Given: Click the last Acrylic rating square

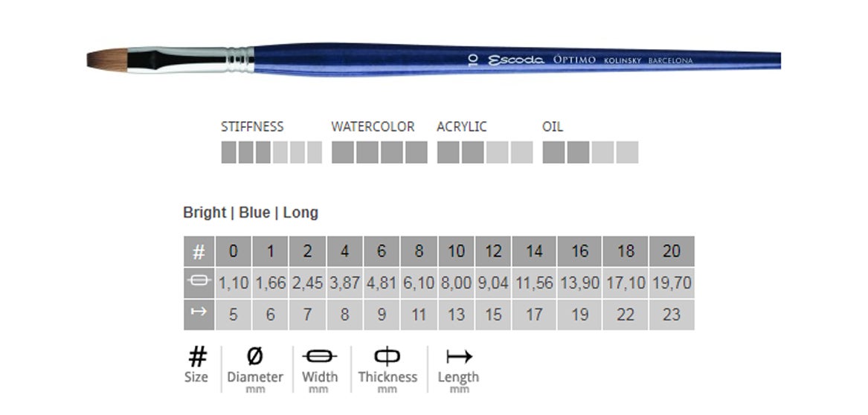Looking at the screenshot, I should 522,152.
